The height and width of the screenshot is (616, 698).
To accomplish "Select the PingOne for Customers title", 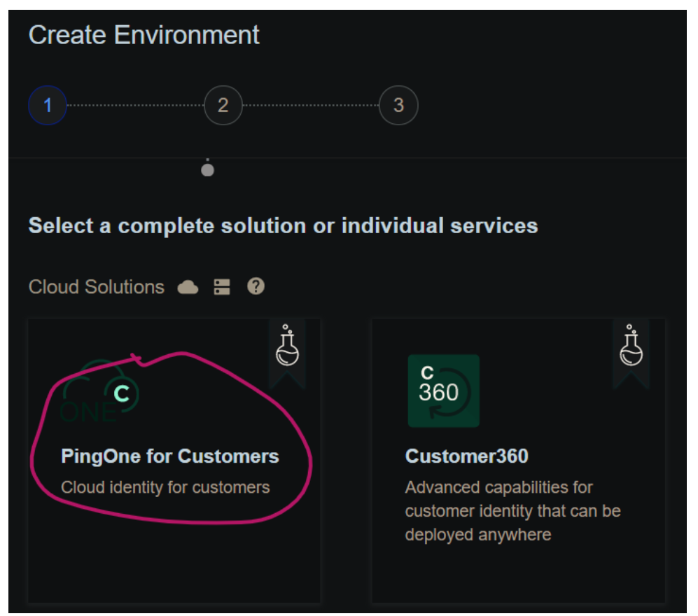I will tap(170, 456).
